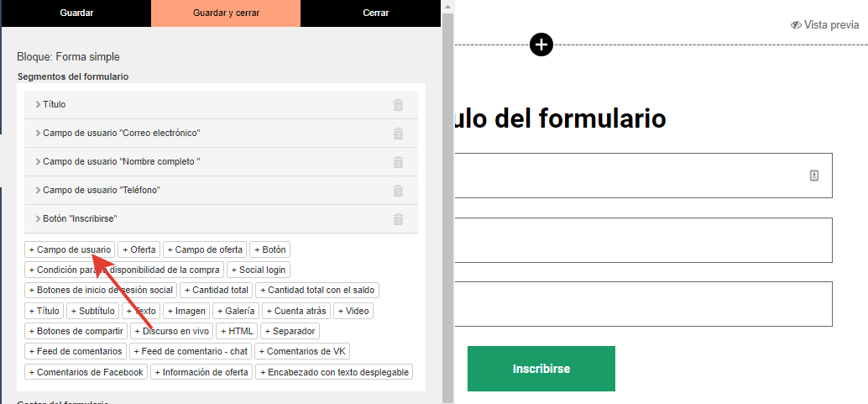Insert an HTML segment
The height and width of the screenshot is (404, 868).
coord(237,332)
